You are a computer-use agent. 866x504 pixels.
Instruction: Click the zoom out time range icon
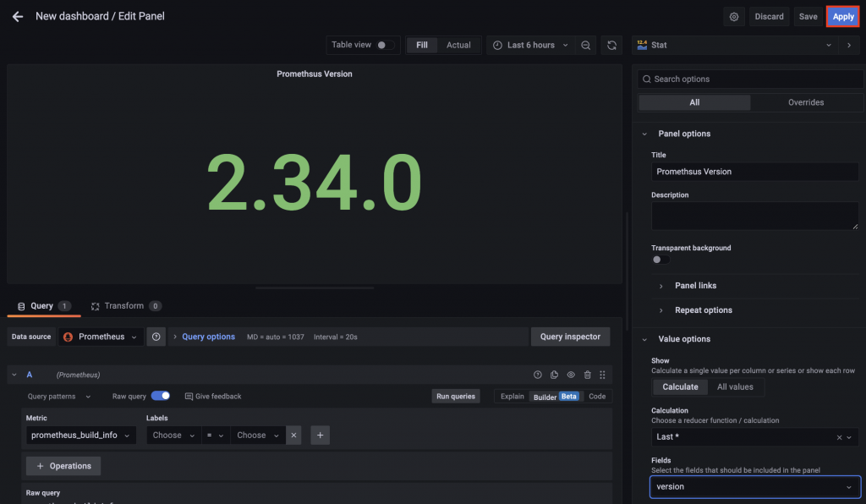tap(585, 46)
